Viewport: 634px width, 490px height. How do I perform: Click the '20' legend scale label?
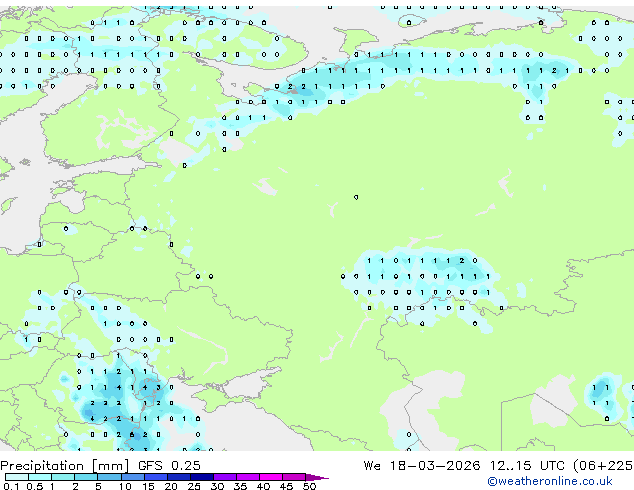[171, 486]
